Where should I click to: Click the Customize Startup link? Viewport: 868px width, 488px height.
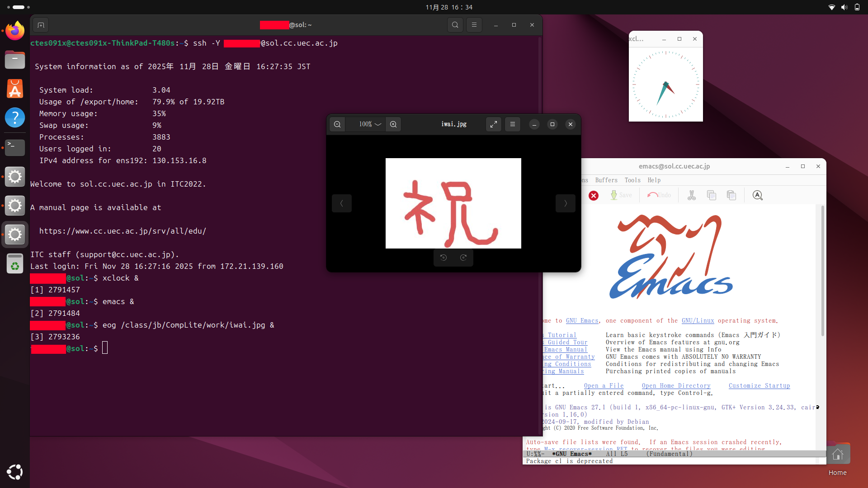pos(759,385)
